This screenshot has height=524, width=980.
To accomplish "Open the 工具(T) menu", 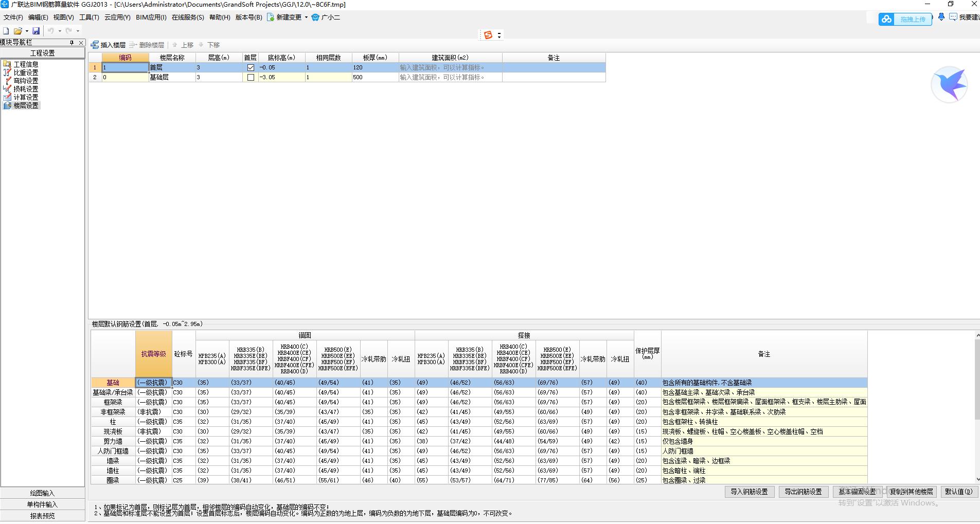I will [x=89, y=17].
